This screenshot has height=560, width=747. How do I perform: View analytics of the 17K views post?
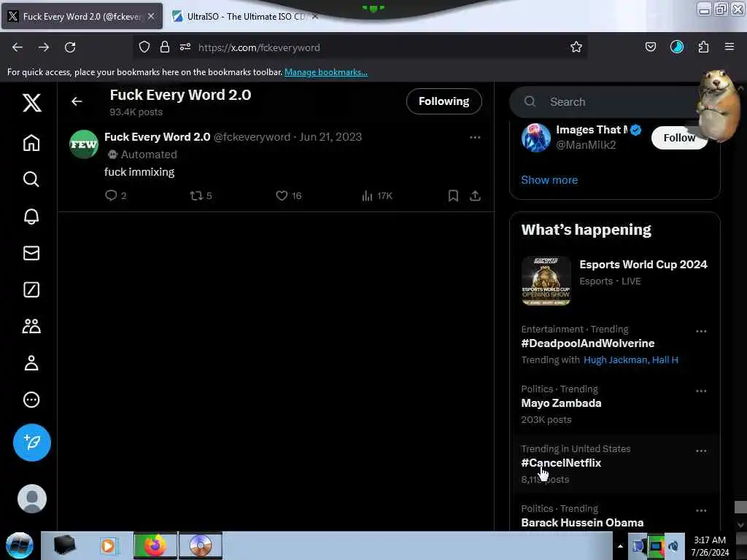tap(377, 195)
